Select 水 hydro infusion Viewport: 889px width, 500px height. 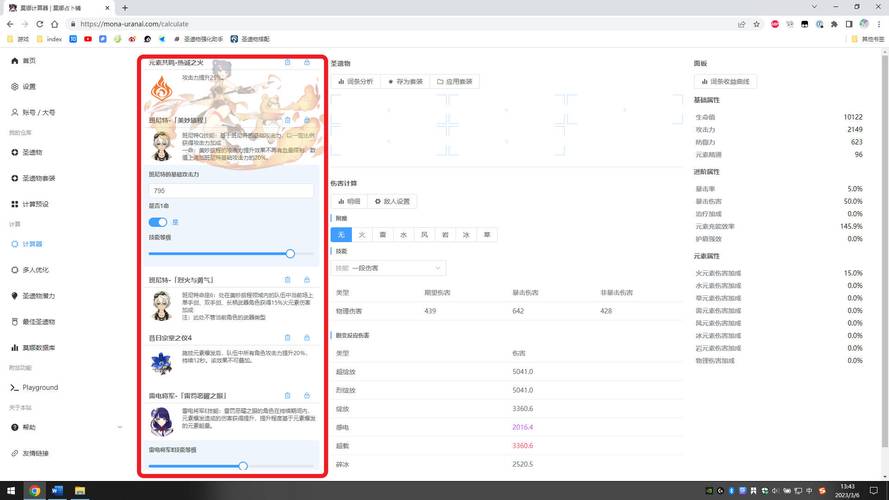pyautogui.click(x=403, y=235)
